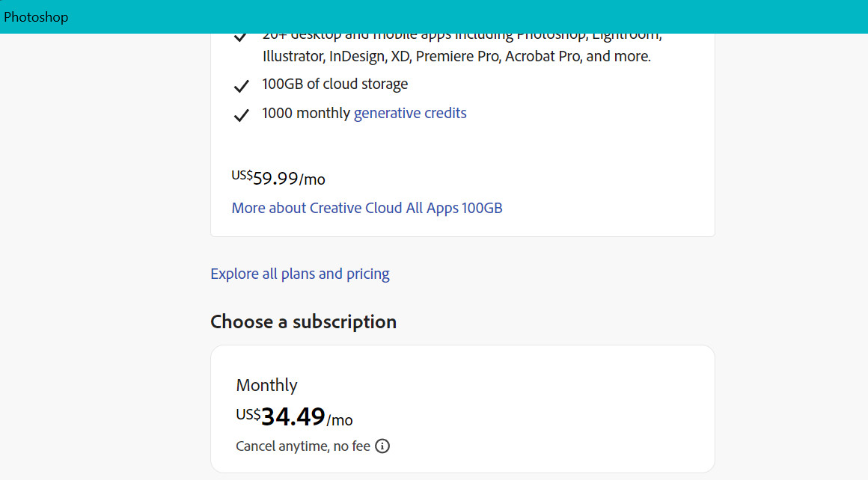Click the Photoshop title in the header
This screenshot has width=868, height=480.
36,17
